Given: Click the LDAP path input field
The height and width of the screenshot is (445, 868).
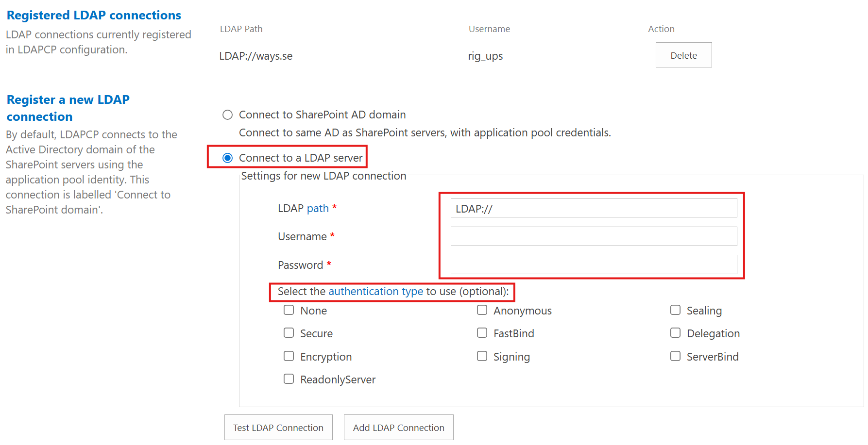Looking at the screenshot, I should 593,208.
